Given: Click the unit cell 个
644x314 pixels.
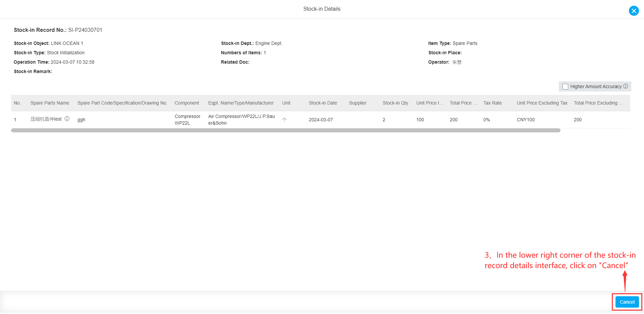Looking at the screenshot, I should [x=284, y=120].
